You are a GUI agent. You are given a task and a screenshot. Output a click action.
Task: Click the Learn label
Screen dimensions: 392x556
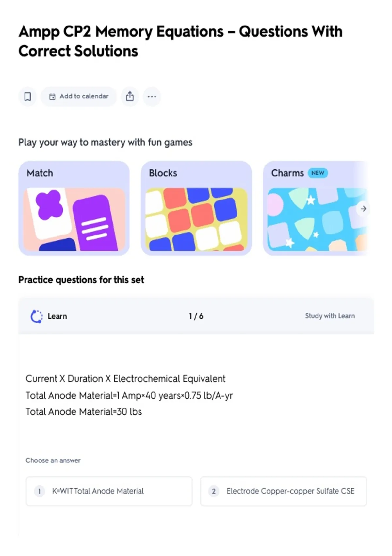coord(57,316)
